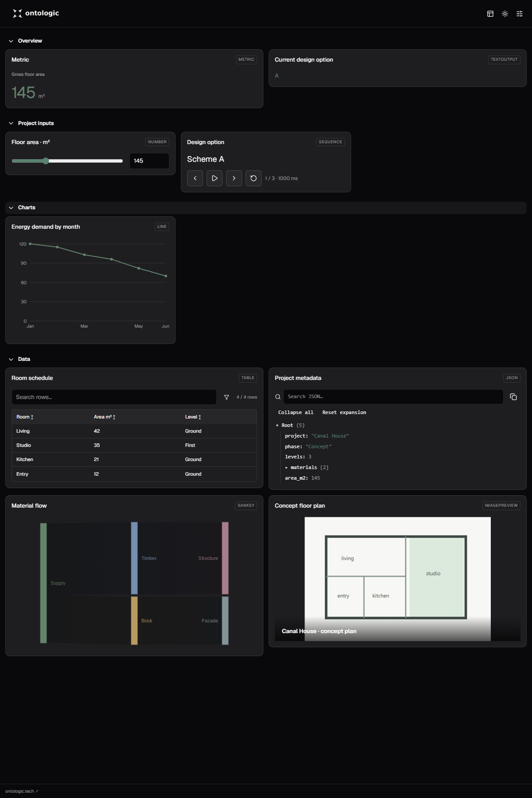Screen dimensions: 532x798
Task: Open the layout panel icon in header
Action: pyautogui.click(x=490, y=14)
